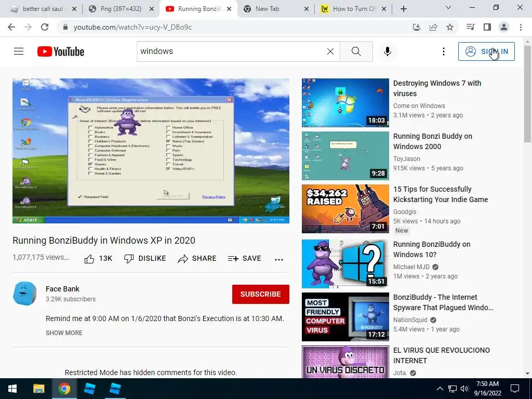Screen dimensions: 532x399
Task: Open Most Friendly Computer Virus thumbnail
Action: point(345,317)
